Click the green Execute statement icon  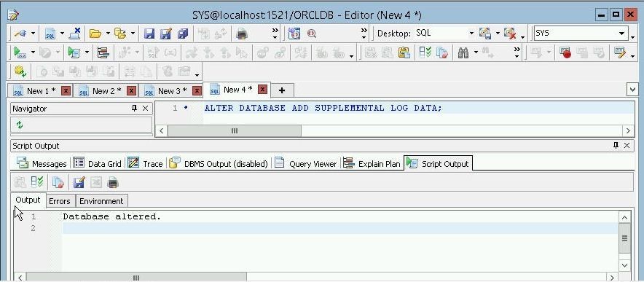(x=20, y=52)
